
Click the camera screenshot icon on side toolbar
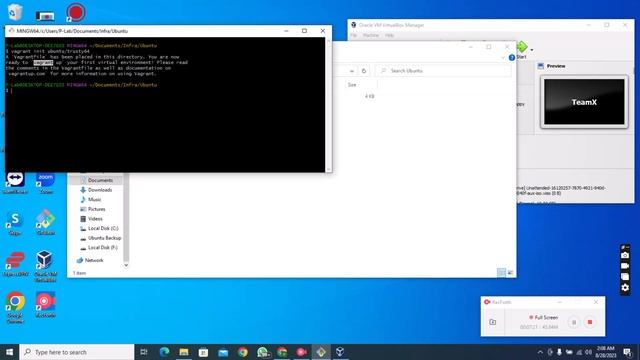pos(625,255)
